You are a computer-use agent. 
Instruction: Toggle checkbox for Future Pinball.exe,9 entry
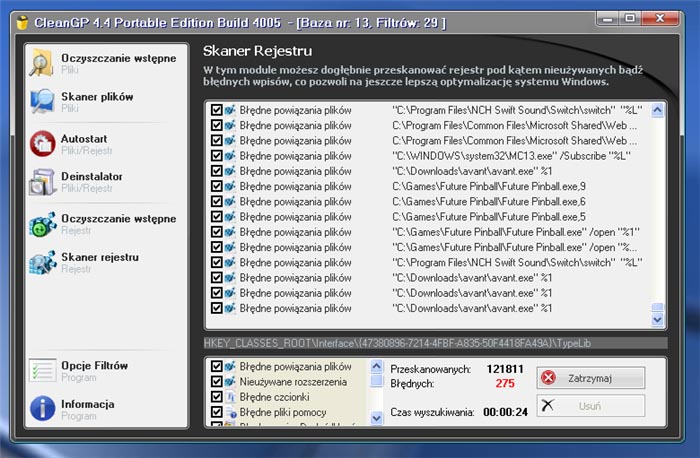click(217, 186)
